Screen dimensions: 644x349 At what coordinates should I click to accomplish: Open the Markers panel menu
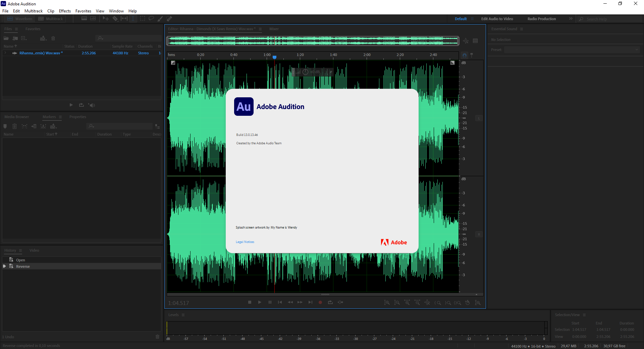(x=60, y=117)
